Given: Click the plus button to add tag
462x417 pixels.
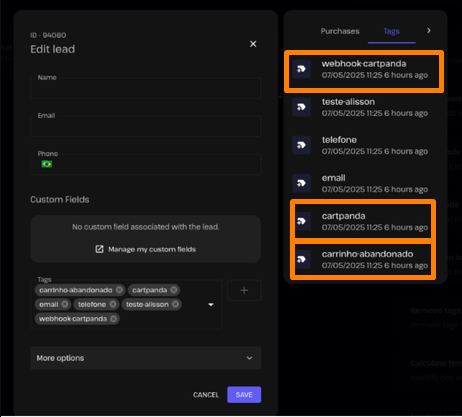Looking at the screenshot, I should click(x=244, y=290).
